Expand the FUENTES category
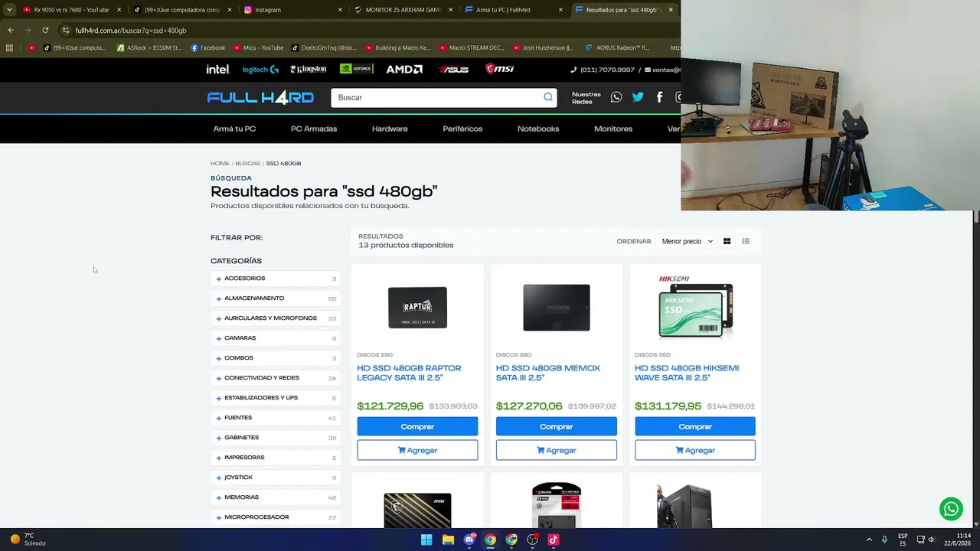This screenshot has height=551, width=980. (x=276, y=418)
